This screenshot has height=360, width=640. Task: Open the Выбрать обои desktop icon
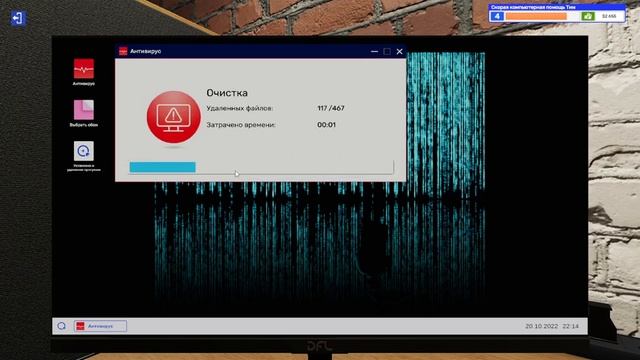84,113
